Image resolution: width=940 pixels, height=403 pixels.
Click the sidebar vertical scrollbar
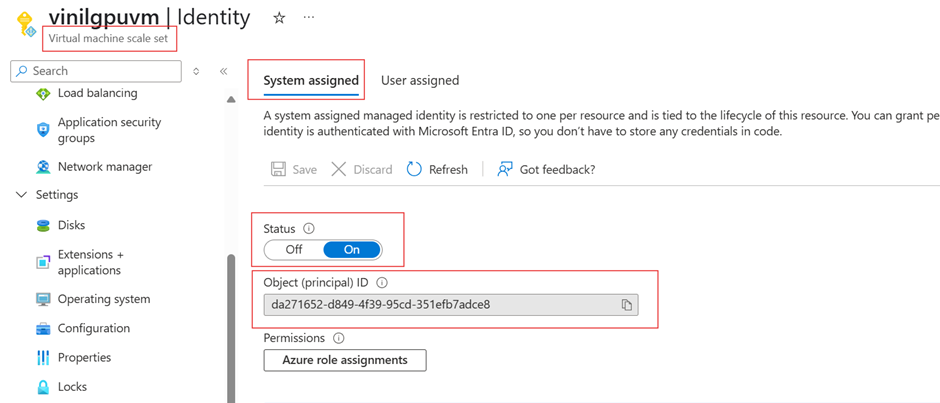click(x=231, y=320)
